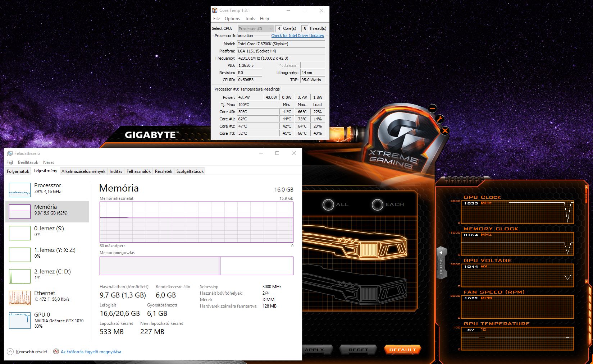Viewport: 593px width, 364px height.
Task: Click the Model field Intel Core i7 6700K
Action: click(281, 44)
